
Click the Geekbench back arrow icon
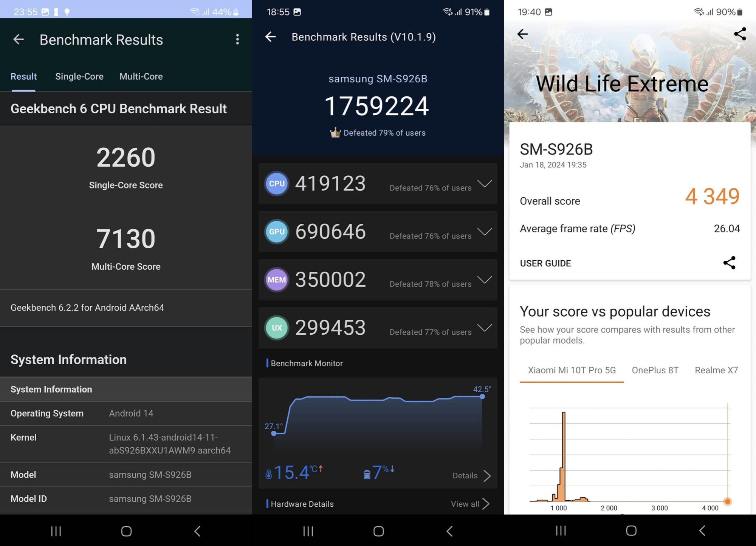(x=18, y=39)
